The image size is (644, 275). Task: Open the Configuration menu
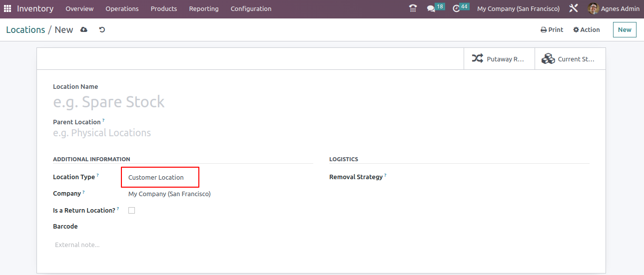251,9
